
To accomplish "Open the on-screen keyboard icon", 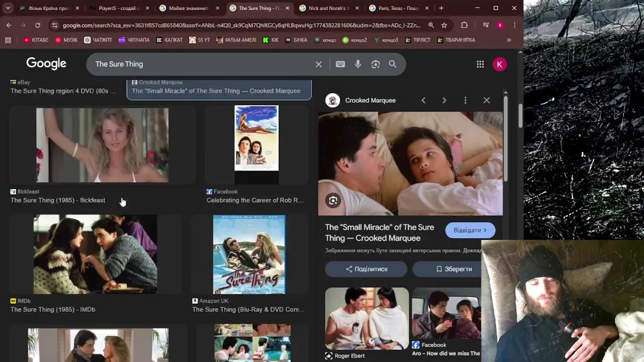I will [341, 64].
